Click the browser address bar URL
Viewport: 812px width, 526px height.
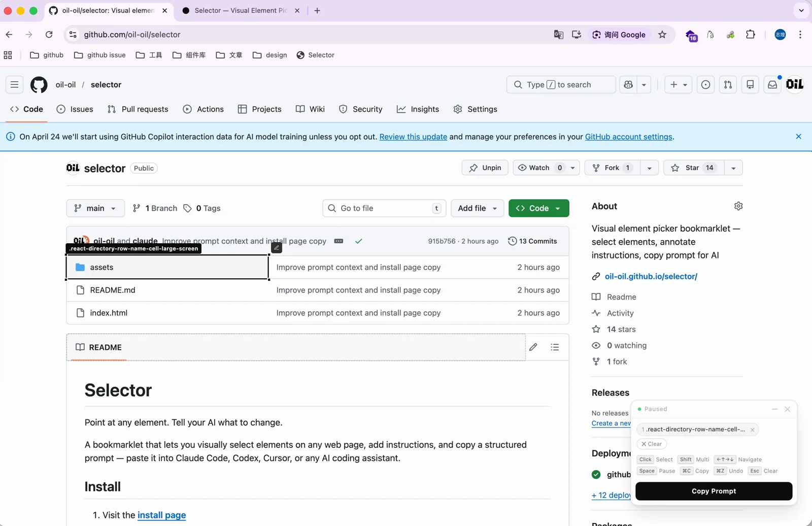pos(132,35)
